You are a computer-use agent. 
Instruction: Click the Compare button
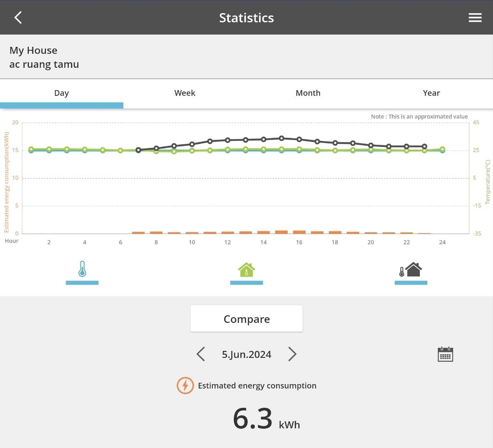coord(246,318)
